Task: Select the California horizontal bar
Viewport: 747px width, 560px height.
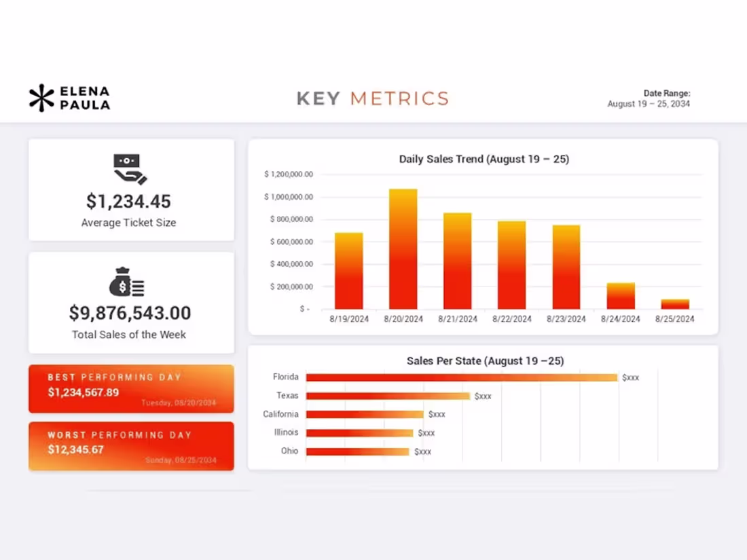Action: pyautogui.click(x=365, y=414)
